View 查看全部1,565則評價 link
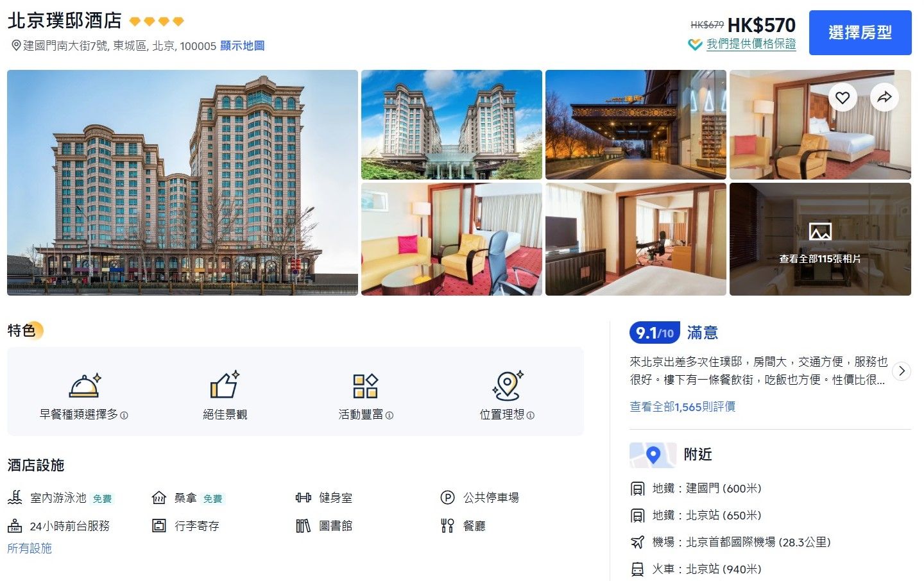 click(682, 407)
